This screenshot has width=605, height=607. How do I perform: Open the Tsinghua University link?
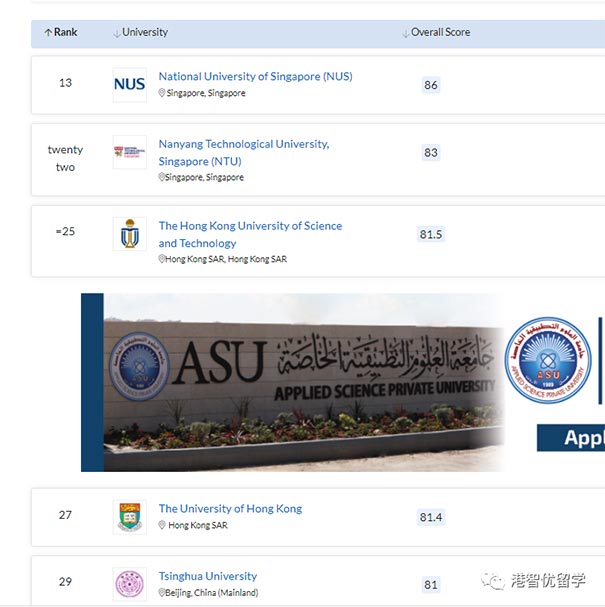pyautogui.click(x=207, y=576)
